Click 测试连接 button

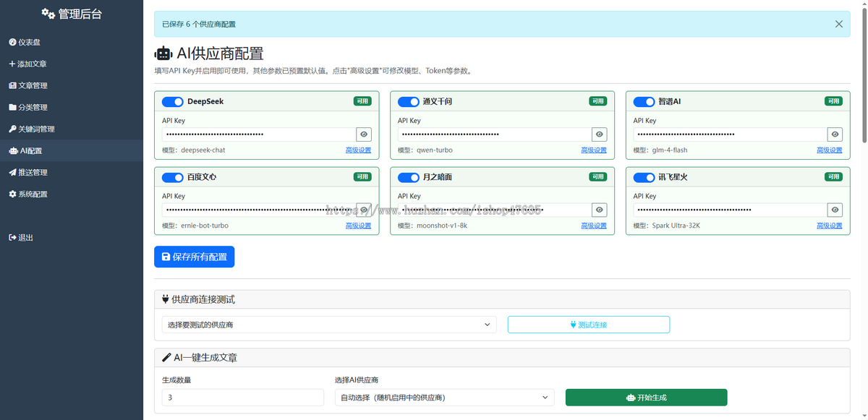click(589, 325)
